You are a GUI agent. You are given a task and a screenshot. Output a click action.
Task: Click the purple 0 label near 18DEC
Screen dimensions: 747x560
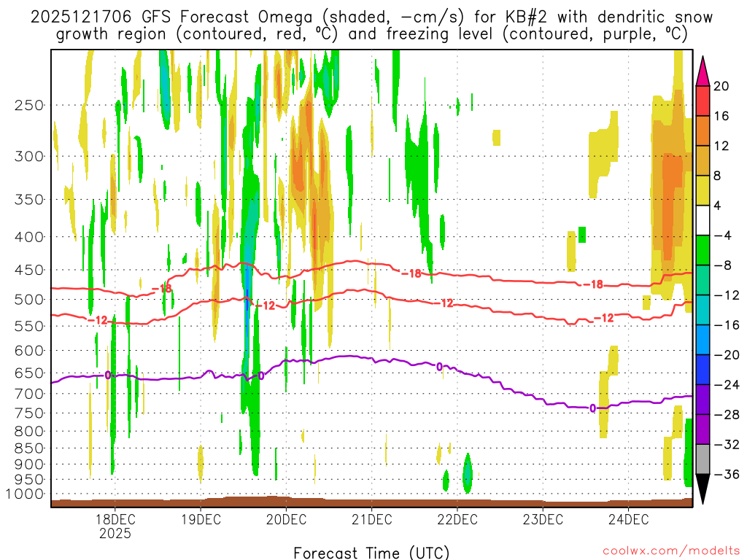coord(108,376)
